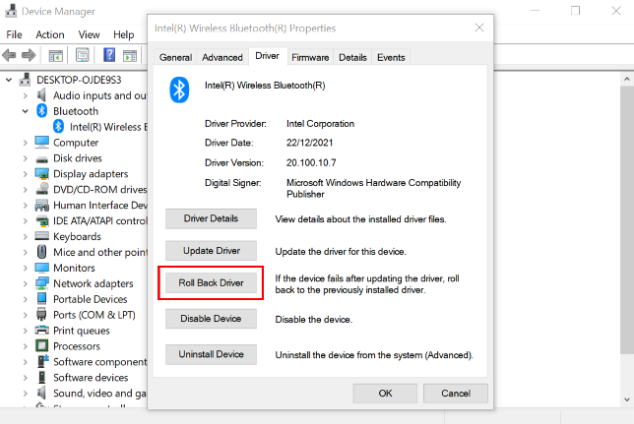
Task: Expand the Disk drives node
Action: click(x=25, y=158)
